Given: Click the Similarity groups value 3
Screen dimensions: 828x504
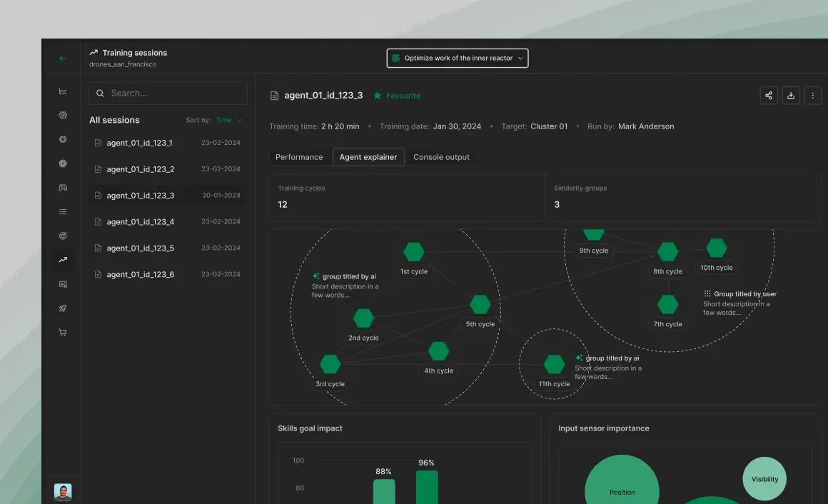Looking at the screenshot, I should tap(557, 204).
